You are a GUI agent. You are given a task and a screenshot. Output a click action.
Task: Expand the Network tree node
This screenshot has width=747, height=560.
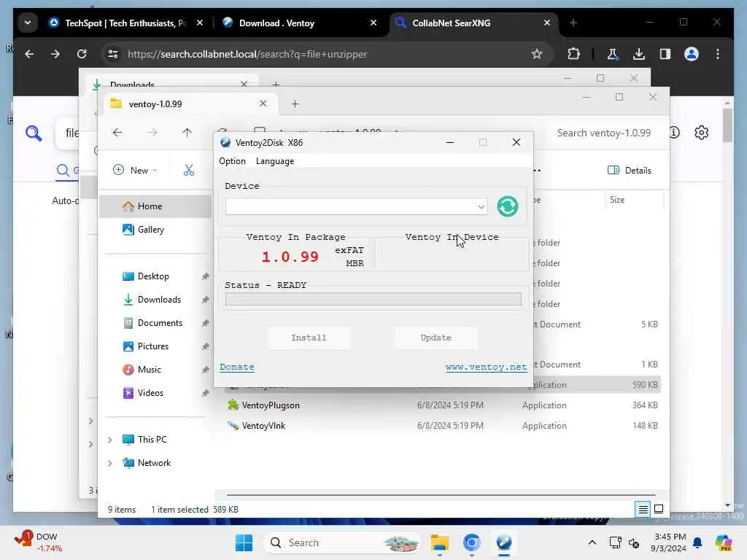click(x=110, y=463)
